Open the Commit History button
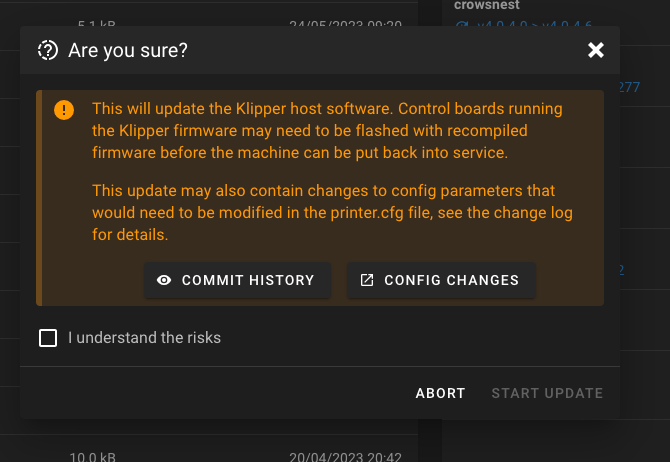 click(x=238, y=280)
